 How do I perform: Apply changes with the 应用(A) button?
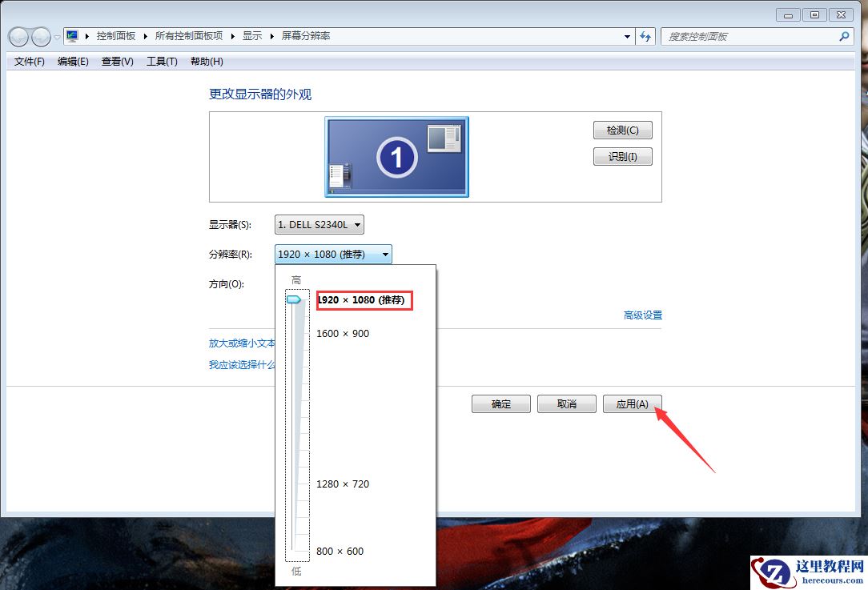(632, 403)
